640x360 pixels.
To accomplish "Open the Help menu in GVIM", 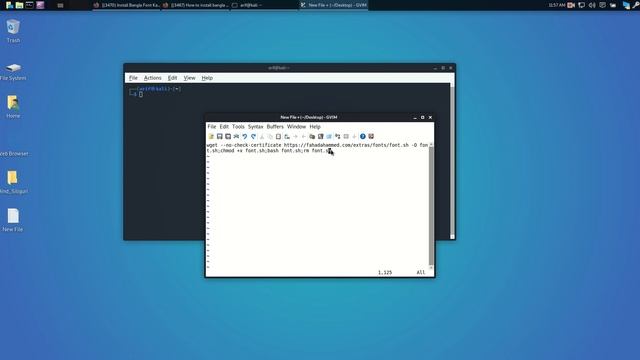I will [x=315, y=127].
